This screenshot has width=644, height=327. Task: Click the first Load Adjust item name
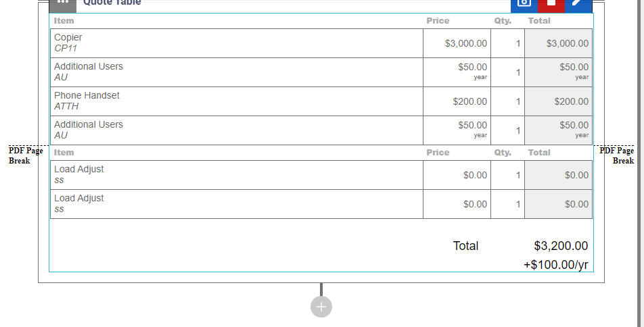pos(79,169)
